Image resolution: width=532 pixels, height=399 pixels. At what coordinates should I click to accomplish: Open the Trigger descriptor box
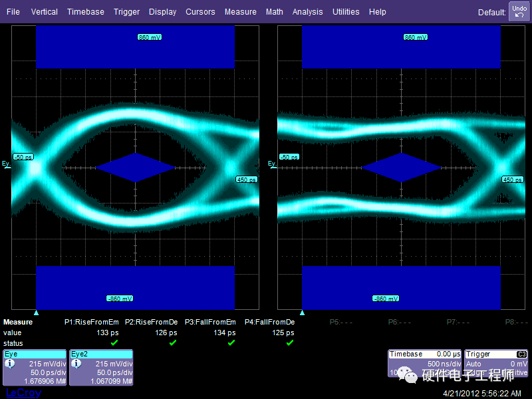496,363
